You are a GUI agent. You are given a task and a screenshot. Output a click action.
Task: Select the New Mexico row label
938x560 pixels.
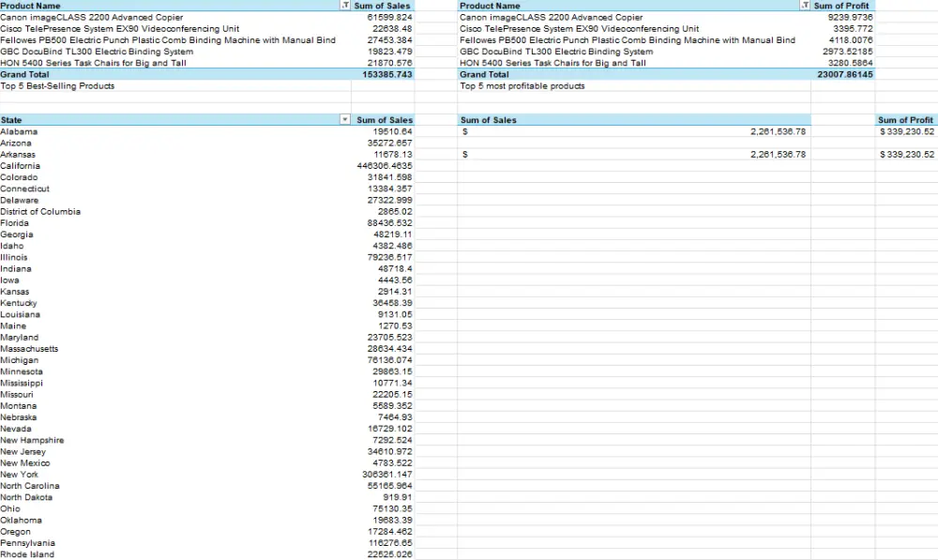coord(25,462)
